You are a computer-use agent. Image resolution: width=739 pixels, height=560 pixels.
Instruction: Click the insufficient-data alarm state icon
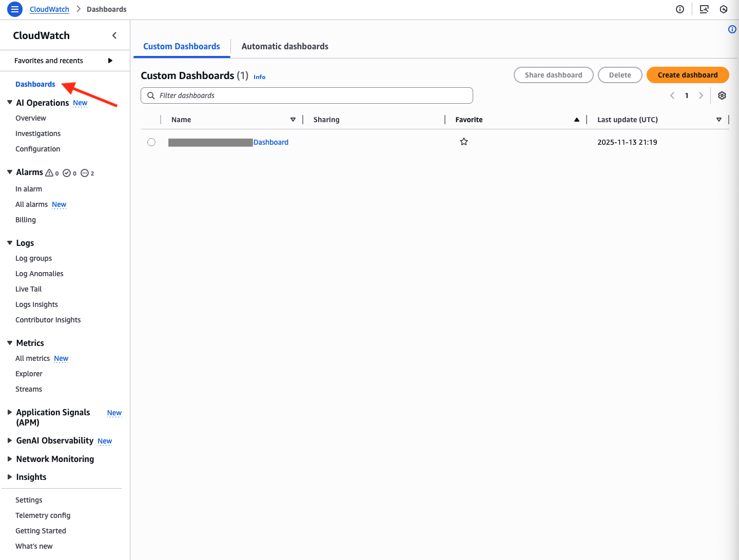point(86,173)
